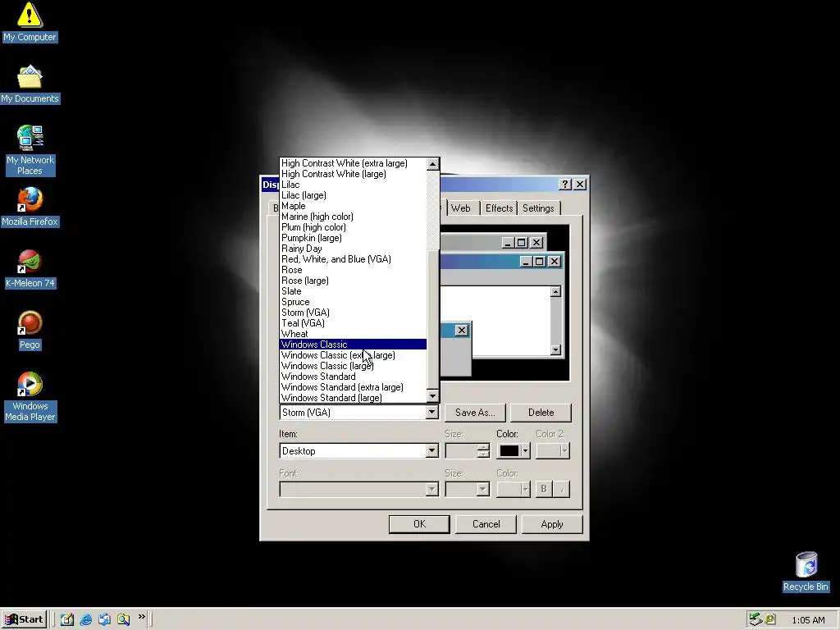Choose Plum (high color) scheme

point(353,227)
